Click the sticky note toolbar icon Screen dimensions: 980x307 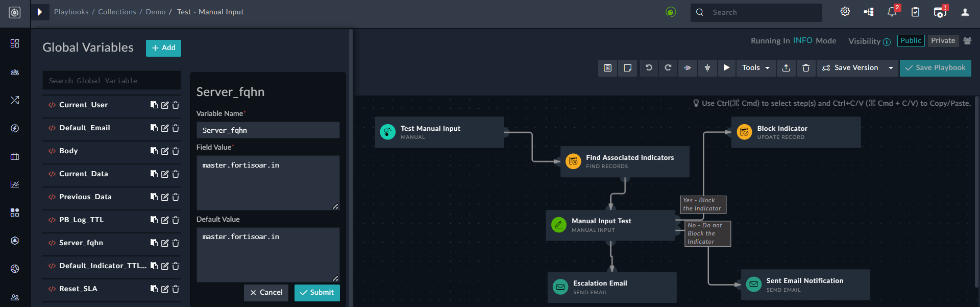click(x=628, y=67)
